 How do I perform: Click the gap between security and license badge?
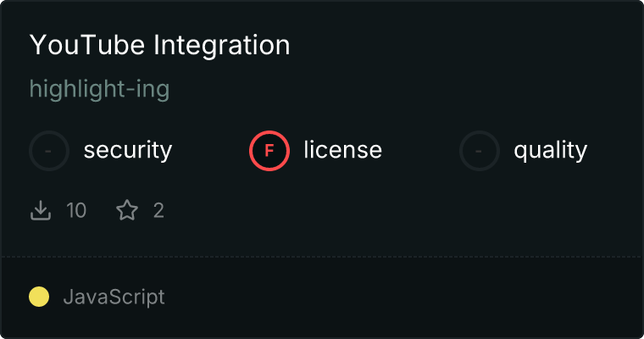[210, 151]
